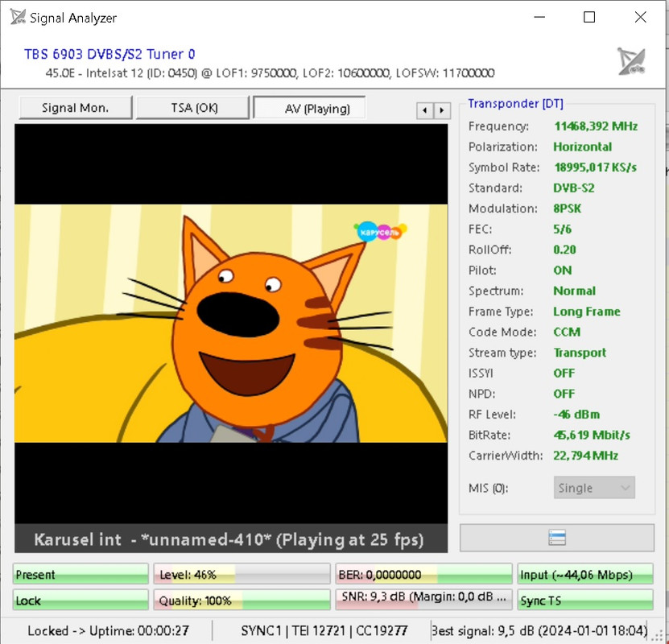The height and width of the screenshot is (644, 669).
Task: Click the Quality 100% bar
Action: (x=242, y=600)
